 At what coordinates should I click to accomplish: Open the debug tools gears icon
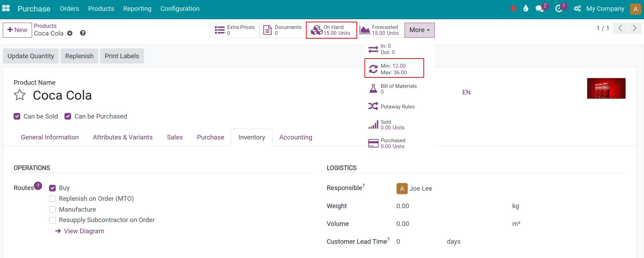point(577,9)
